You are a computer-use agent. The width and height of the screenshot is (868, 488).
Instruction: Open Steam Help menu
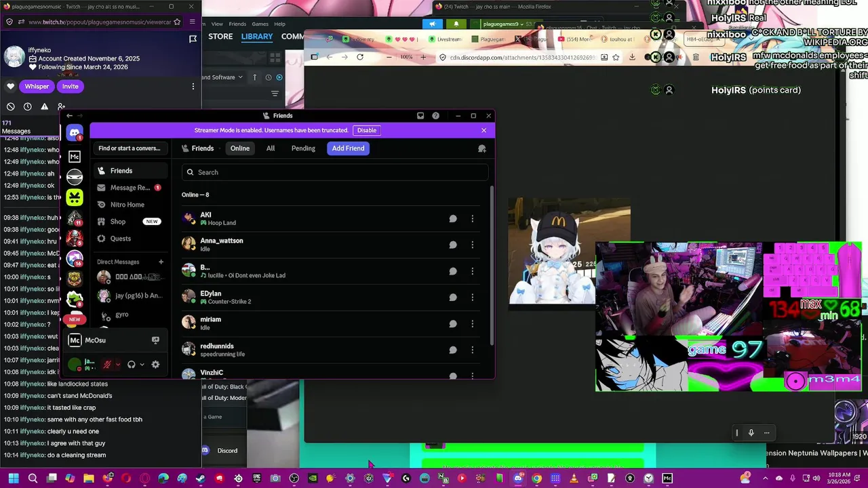279,24
